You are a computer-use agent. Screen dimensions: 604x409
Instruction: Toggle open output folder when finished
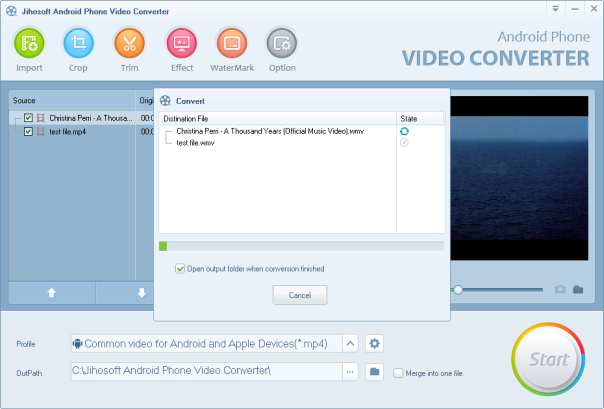[180, 268]
